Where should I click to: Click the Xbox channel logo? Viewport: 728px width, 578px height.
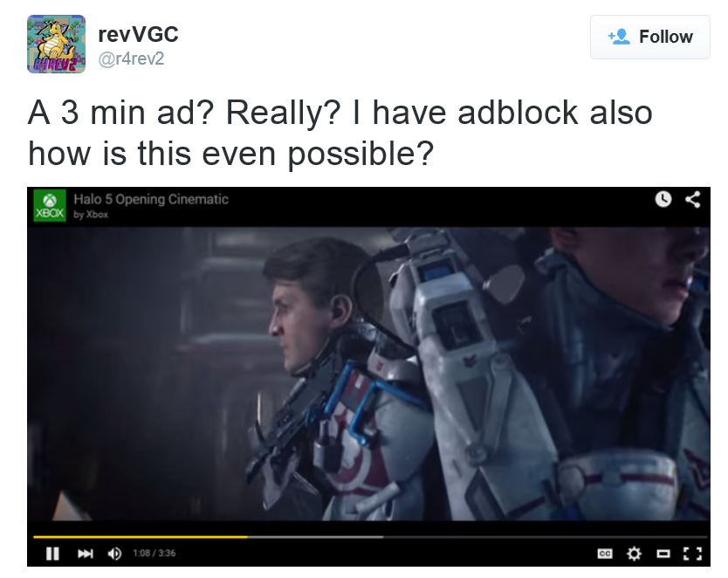pos(50,206)
